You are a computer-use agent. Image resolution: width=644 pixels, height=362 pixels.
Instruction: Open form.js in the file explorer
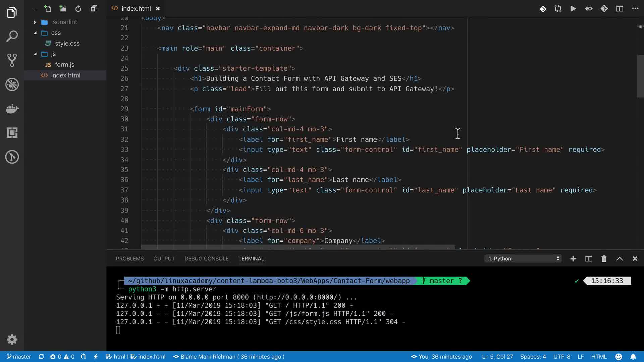(x=64, y=65)
